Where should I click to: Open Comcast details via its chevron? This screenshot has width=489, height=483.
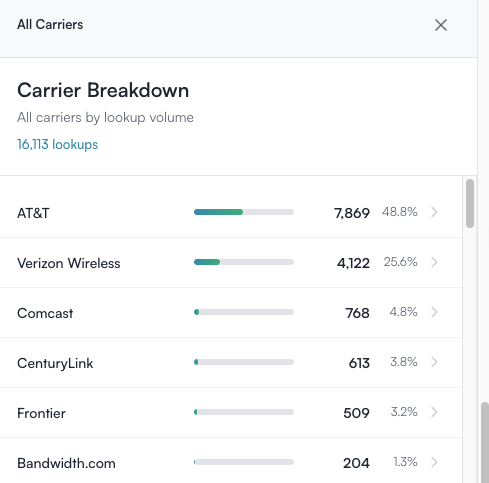(434, 312)
